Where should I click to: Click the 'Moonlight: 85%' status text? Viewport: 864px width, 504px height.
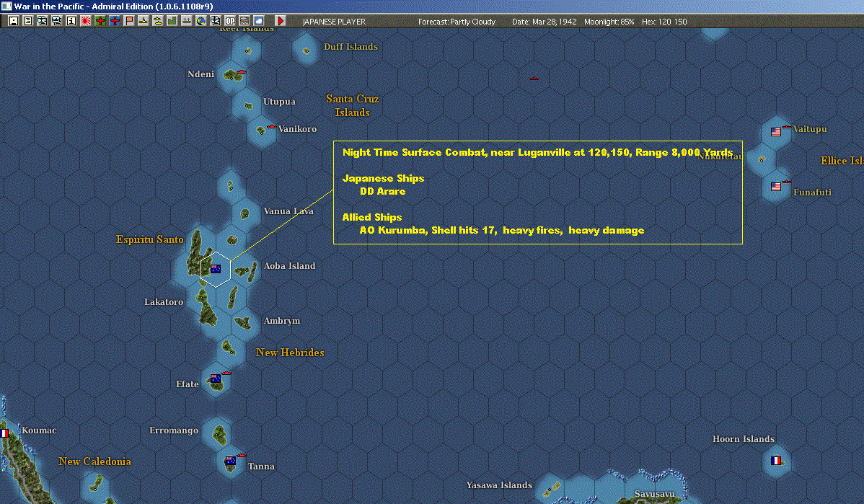[609, 22]
